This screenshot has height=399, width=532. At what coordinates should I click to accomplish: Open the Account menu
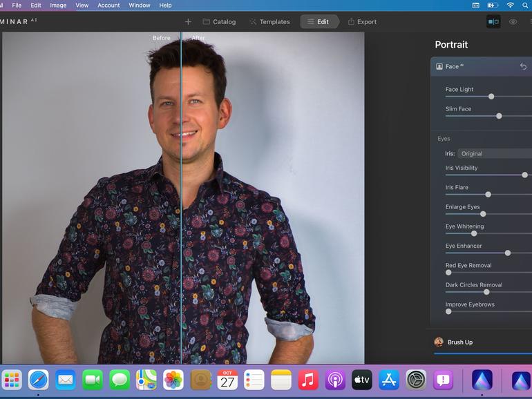(x=108, y=5)
